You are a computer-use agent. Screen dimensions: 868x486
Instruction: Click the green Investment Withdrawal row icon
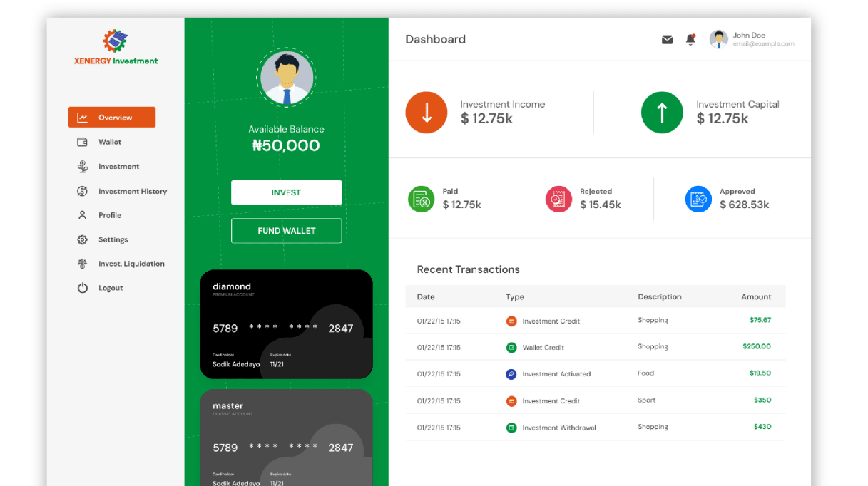pos(511,428)
